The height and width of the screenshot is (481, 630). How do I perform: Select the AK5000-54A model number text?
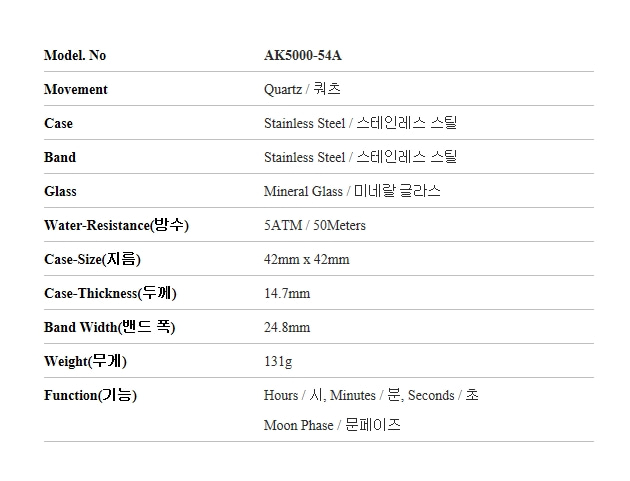302,55
